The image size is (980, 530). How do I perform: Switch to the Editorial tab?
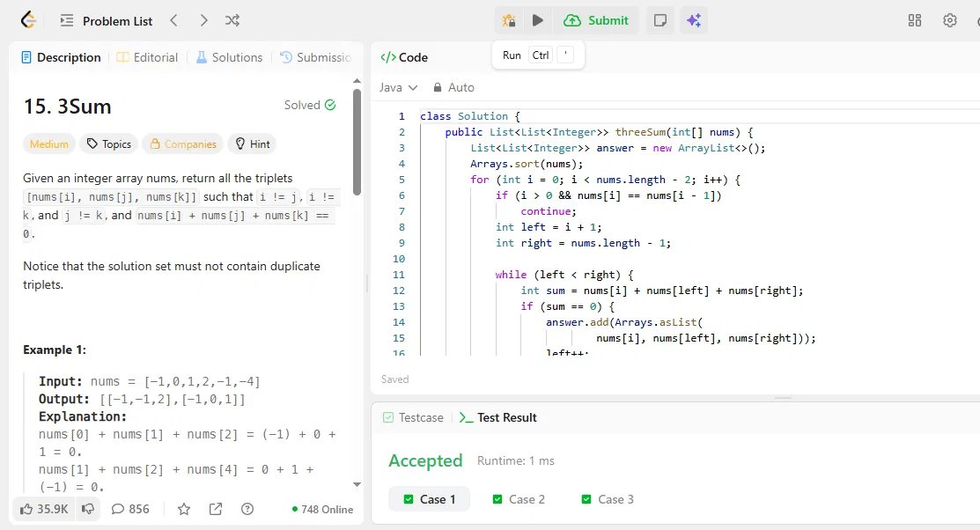click(x=148, y=57)
